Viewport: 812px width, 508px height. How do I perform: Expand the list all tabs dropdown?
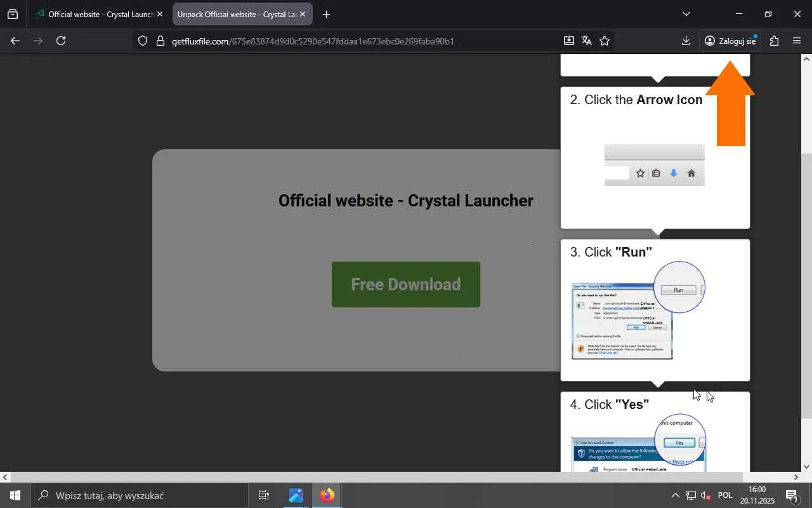pos(686,14)
